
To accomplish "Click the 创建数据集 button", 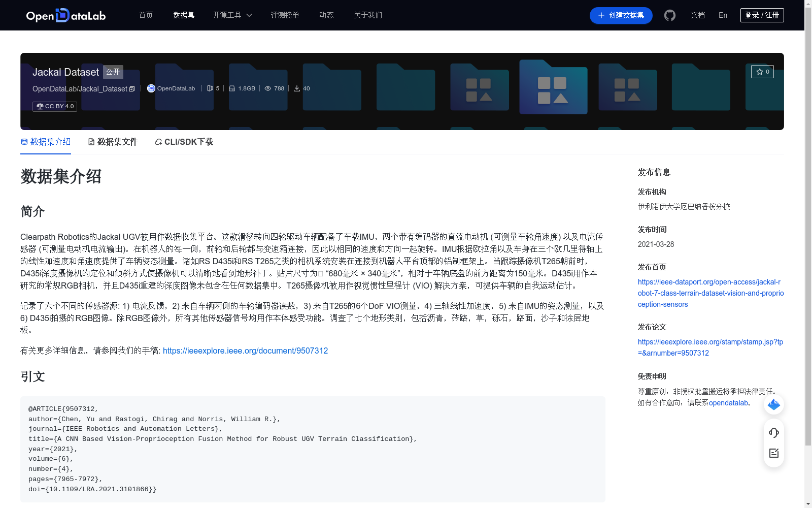I will pos(621,15).
